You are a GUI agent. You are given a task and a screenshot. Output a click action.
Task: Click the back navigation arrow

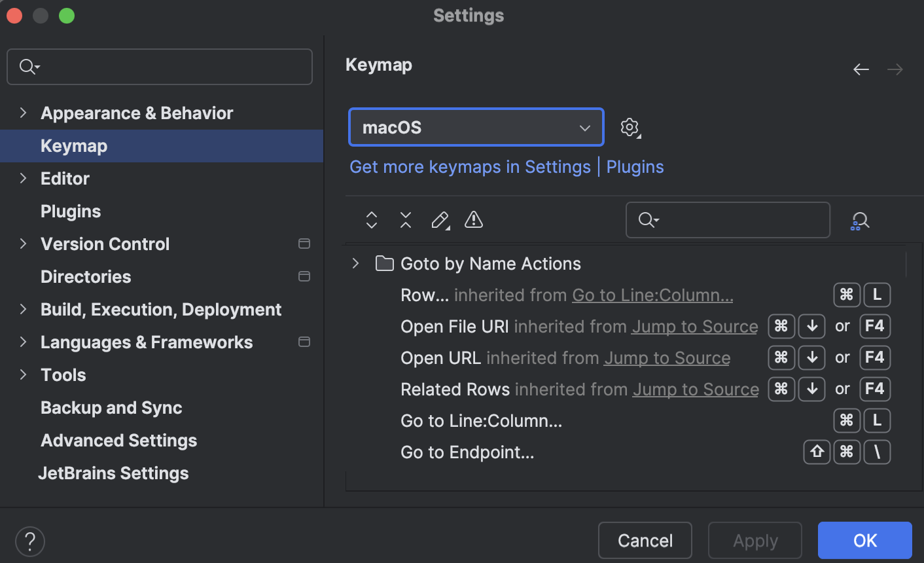coord(861,69)
